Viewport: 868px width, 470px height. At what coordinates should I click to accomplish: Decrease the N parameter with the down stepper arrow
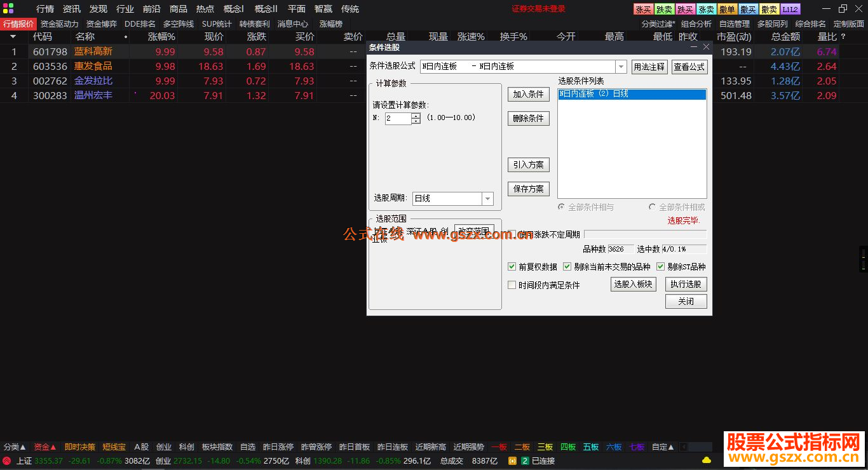click(416, 121)
